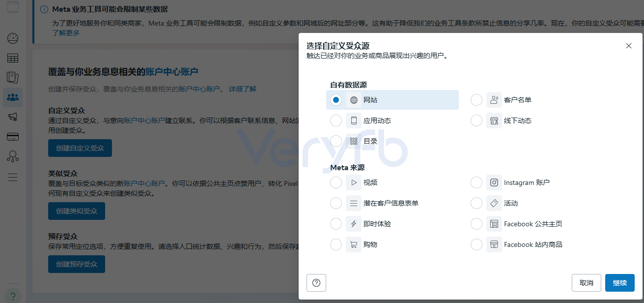Select the 网站 radio button
The width and height of the screenshot is (644, 303).
[336, 100]
